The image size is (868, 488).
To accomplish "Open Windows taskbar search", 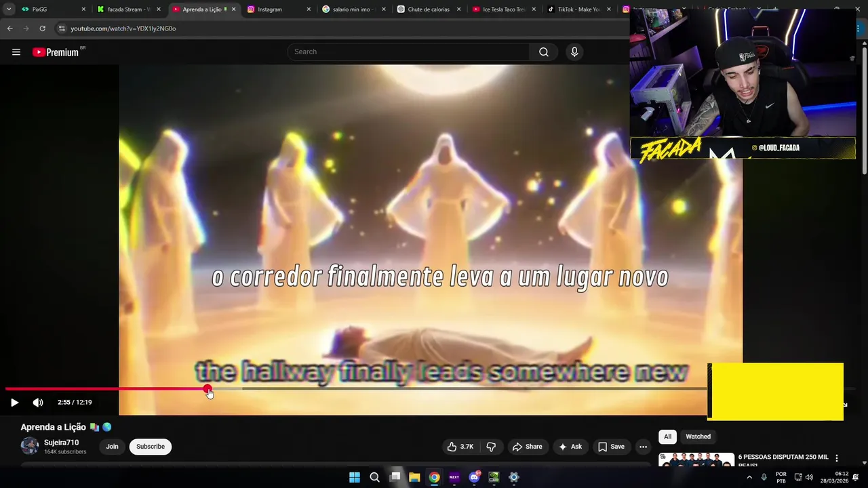I will click(374, 477).
